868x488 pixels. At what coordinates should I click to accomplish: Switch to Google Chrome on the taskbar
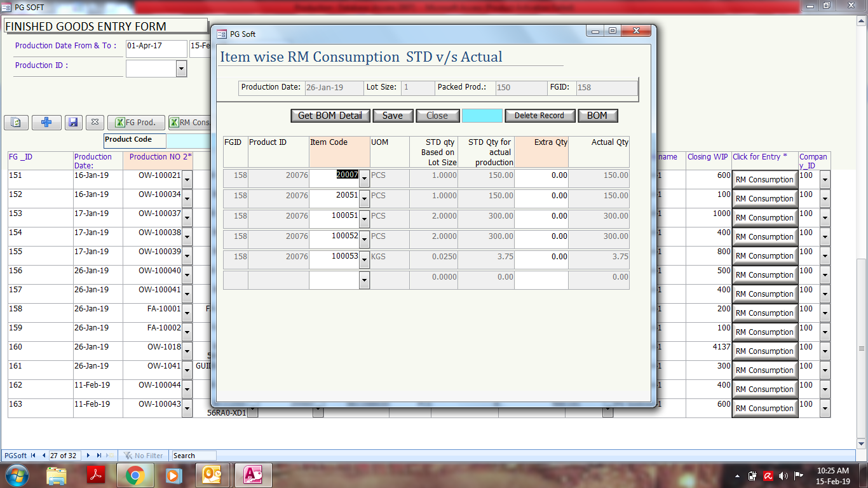[x=134, y=475]
